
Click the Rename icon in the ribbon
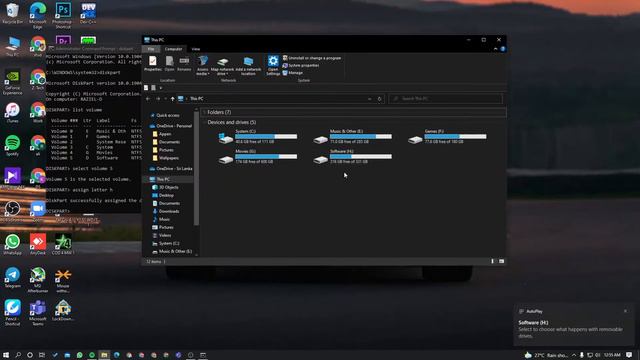click(x=184, y=64)
